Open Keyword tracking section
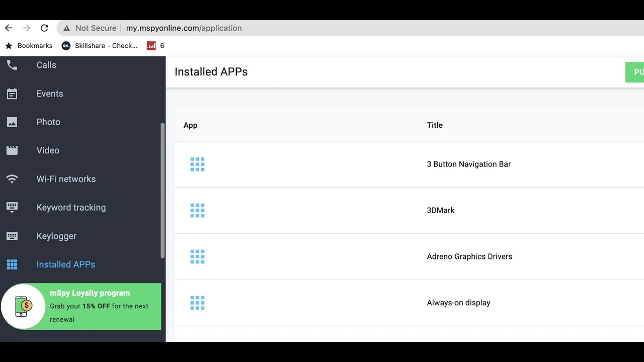 click(x=71, y=208)
